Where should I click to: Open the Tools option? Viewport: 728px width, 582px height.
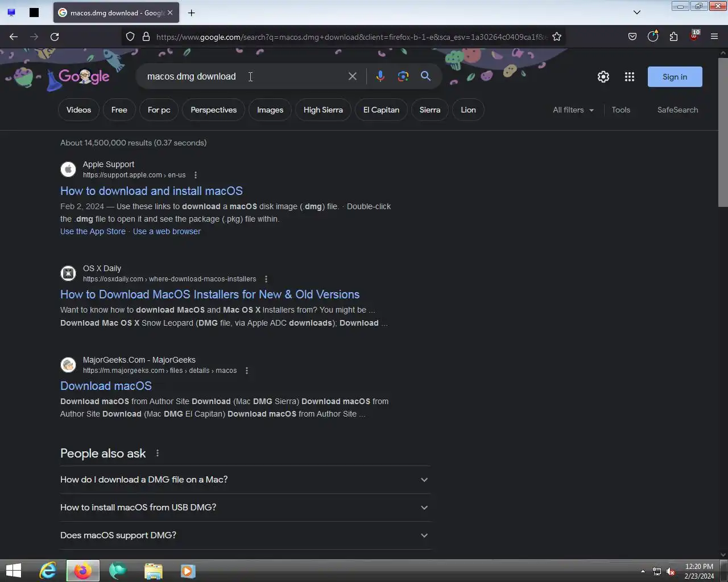coord(621,110)
